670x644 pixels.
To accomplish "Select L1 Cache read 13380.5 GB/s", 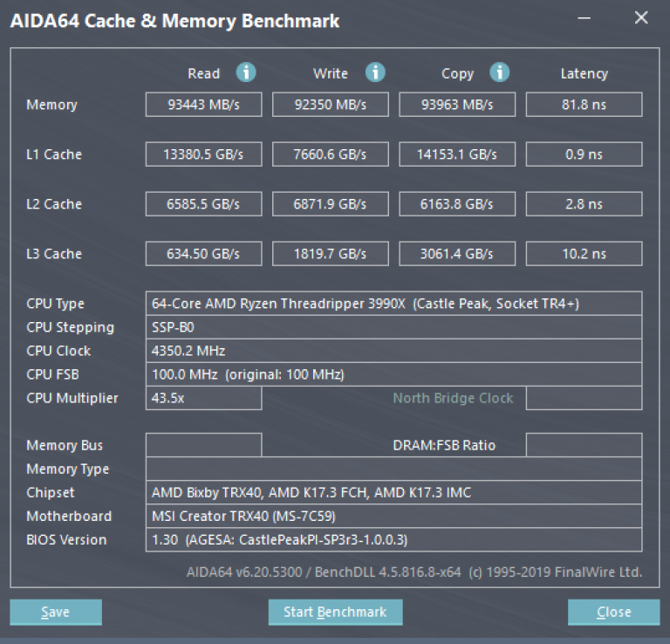I will 204,154.
